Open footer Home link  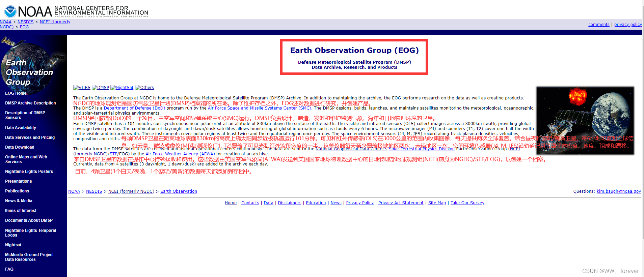click(x=231, y=203)
